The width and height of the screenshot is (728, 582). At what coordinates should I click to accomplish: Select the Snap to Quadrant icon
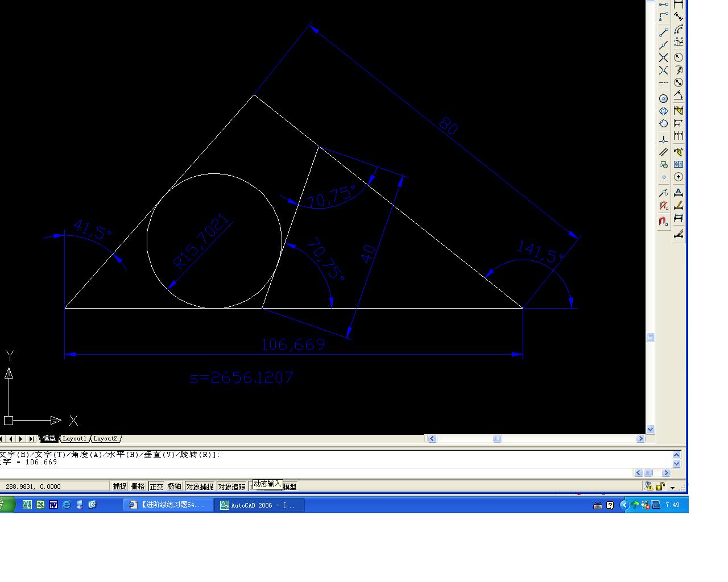664,111
